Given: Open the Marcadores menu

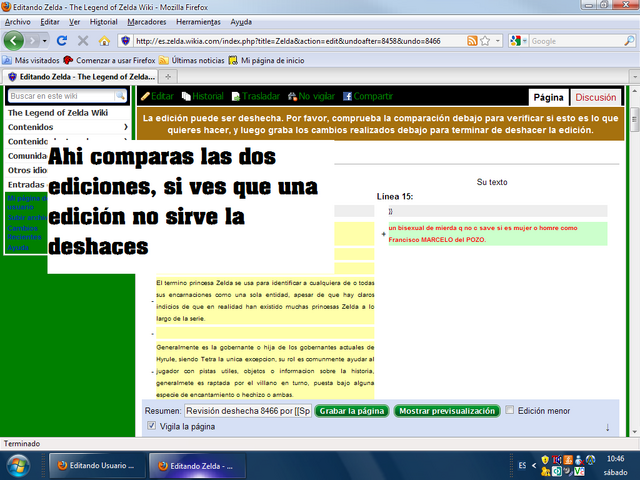Looking at the screenshot, I should [147, 22].
